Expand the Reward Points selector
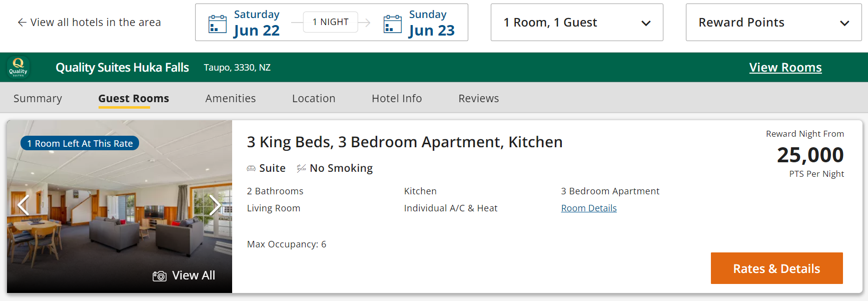The image size is (868, 301). 773,22
